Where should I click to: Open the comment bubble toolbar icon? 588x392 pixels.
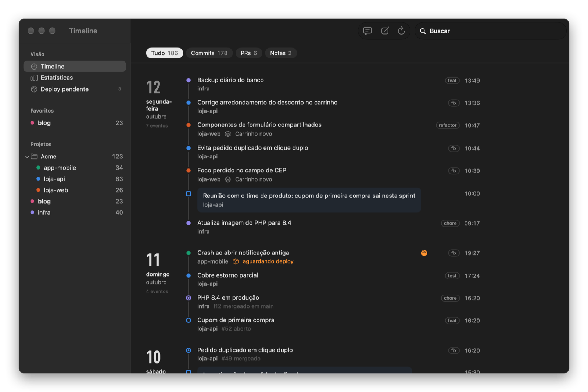coord(367,31)
